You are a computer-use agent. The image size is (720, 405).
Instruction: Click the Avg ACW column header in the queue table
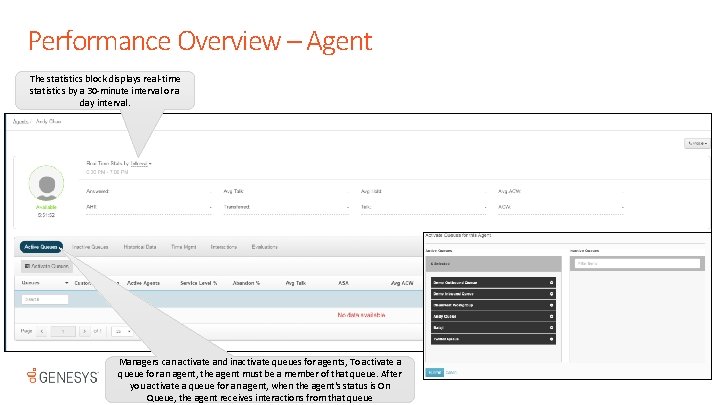click(402, 283)
